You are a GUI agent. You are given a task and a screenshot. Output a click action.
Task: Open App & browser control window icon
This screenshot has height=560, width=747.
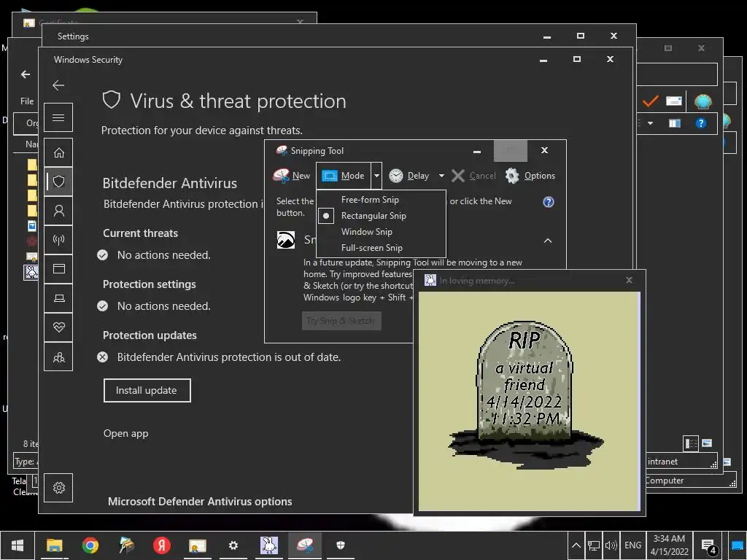point(58,269)
